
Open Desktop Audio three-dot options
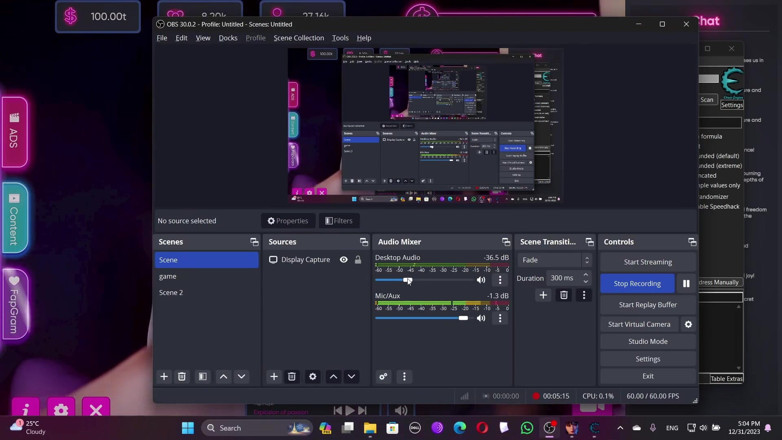coord(500,280)
